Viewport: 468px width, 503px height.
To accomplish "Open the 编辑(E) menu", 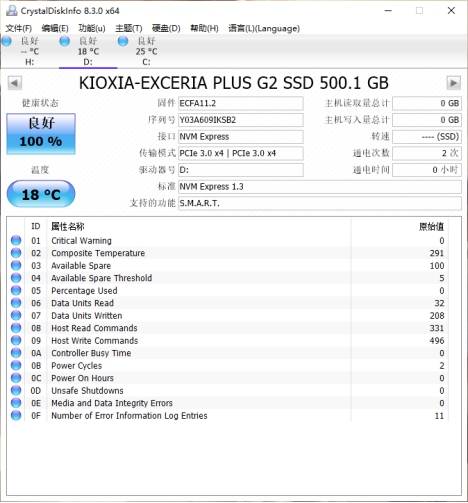I will pos(55,28).
